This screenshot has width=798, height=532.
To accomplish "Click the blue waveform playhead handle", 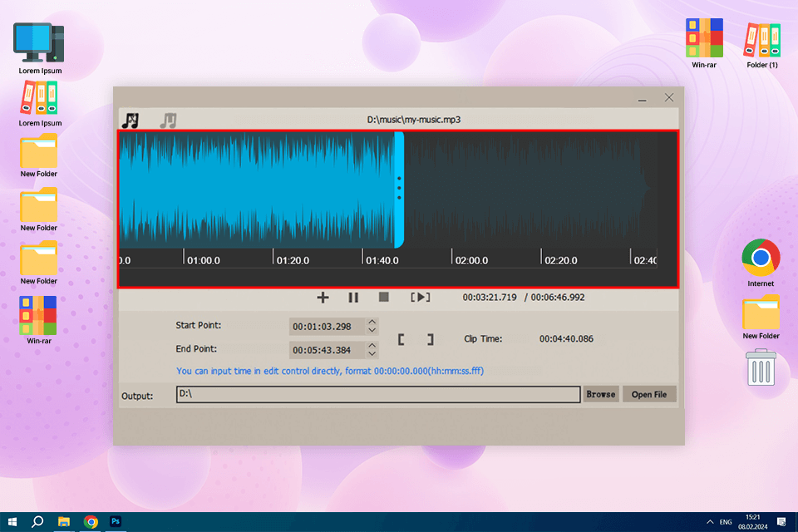I will click(x=399, y=189).
